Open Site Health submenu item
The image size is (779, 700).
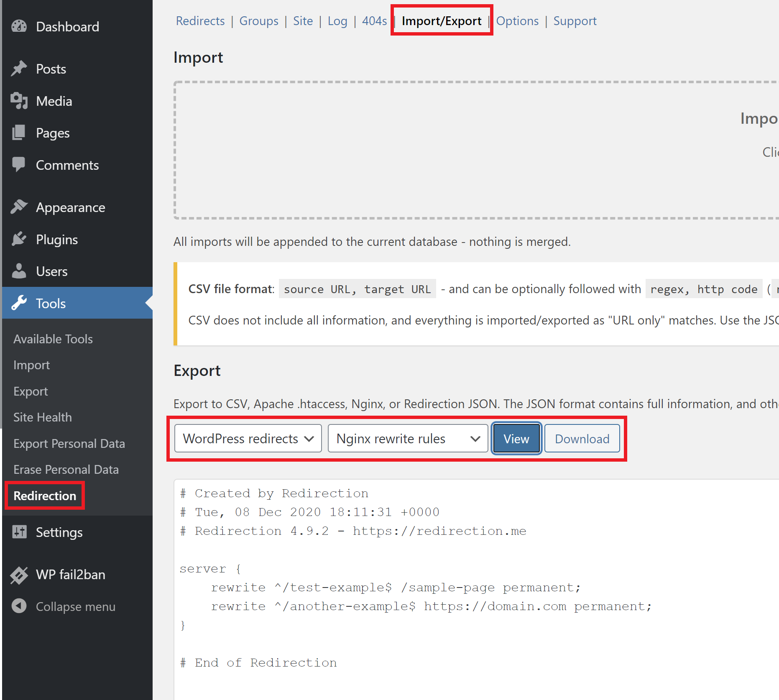(x=43, y=417)
